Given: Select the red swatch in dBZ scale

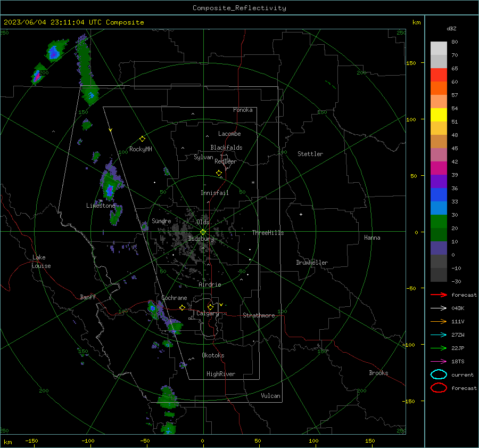Looking at the screenshot, I should coord(439,75).
